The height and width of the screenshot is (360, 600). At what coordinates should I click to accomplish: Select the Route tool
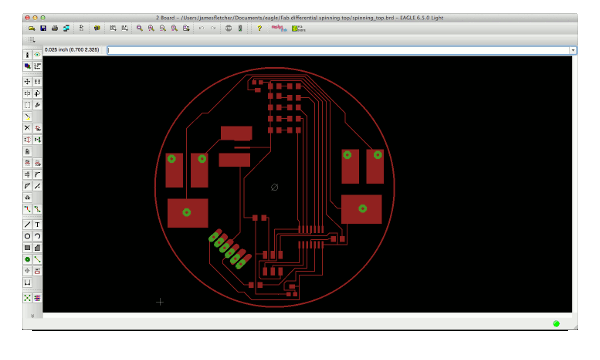click(27, 209)
